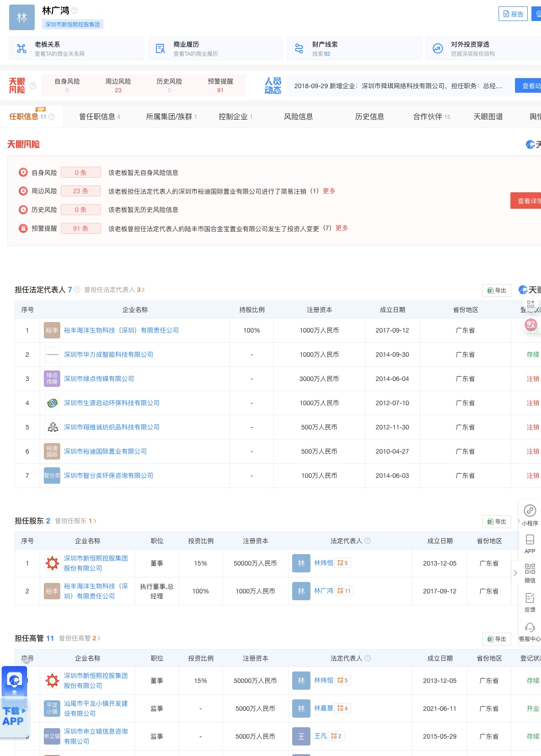Open the 商业履历 resume icon
Image resolution: width=541 pixels, height=756 pixels.
click(x=160, y=48)
